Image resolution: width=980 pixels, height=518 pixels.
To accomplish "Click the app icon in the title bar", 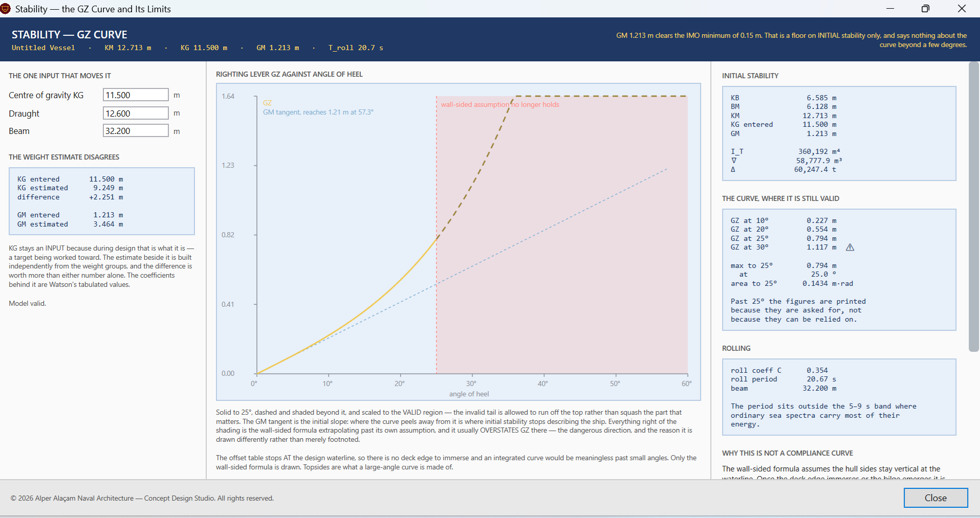I will click(6, 9).
